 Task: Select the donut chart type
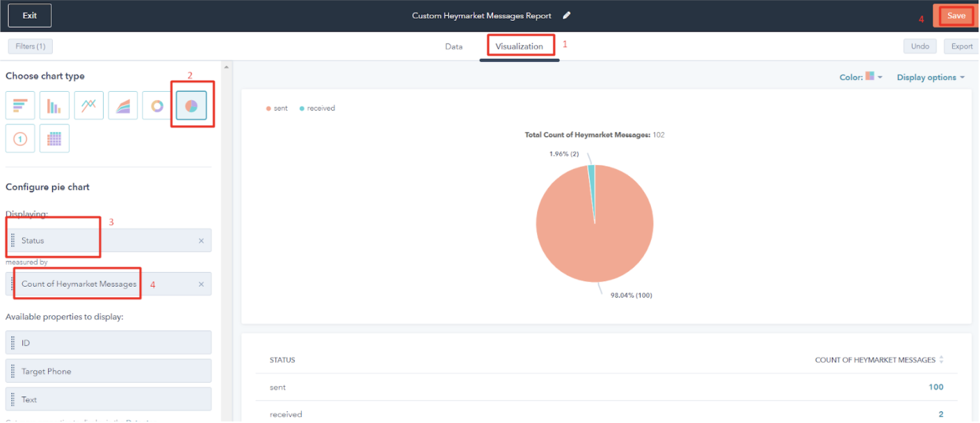click(x=157, y=105)
